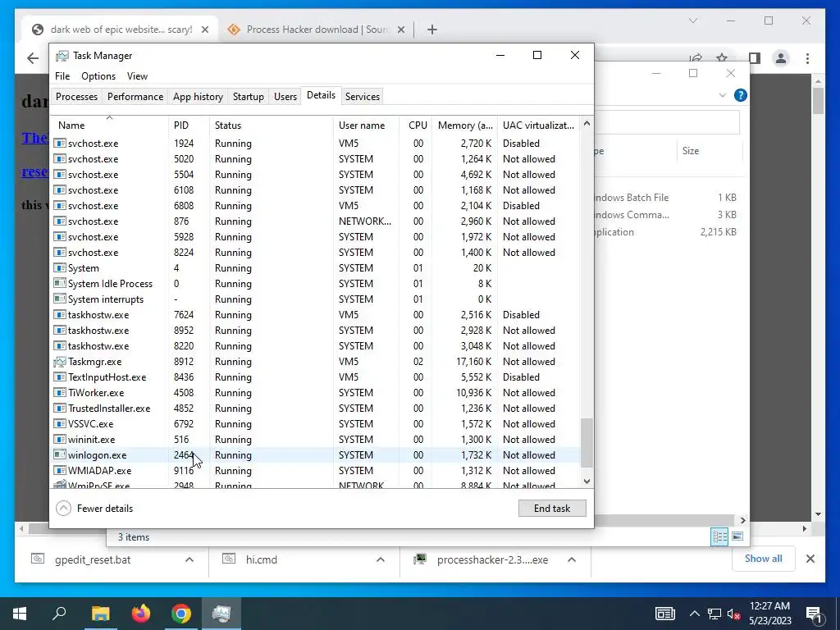Open processhacker download options arrow
840x630 pixels.
pyautogui.click(x=572, y=559)
